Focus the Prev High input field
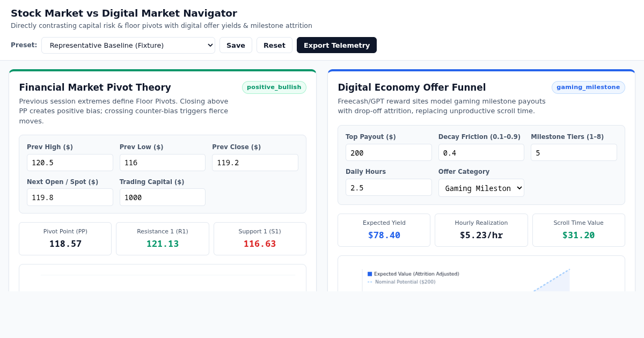 [x=70, y=163]
